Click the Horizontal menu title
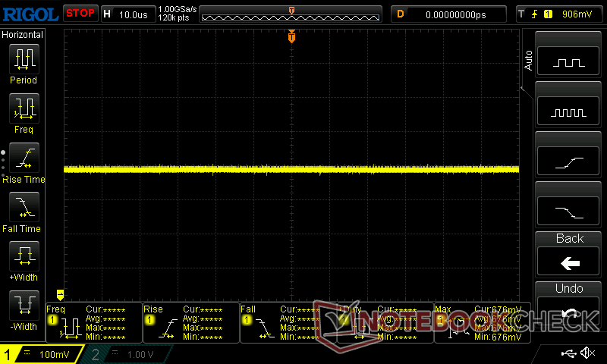This screenshot has width=607, height=364. [x=22, y=35]
